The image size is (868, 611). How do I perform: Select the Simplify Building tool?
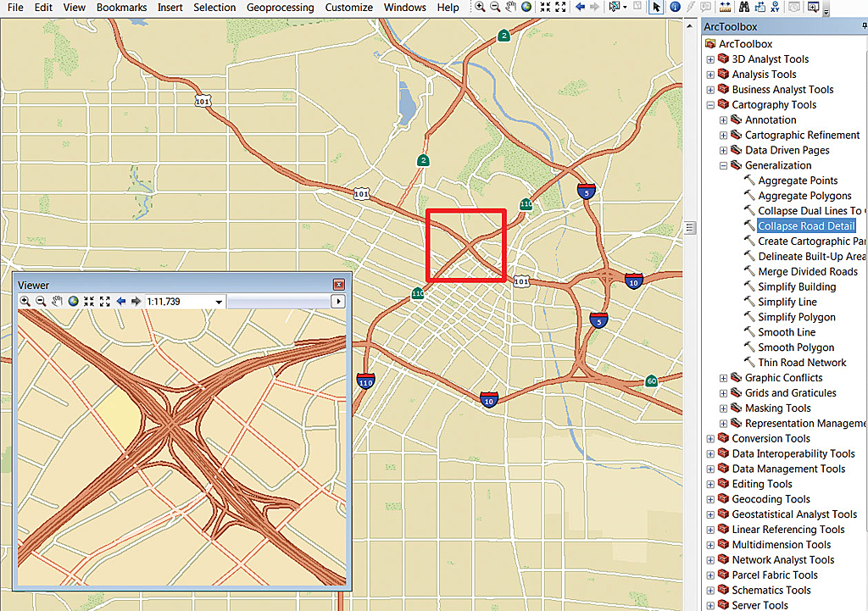tap(797, 286)
